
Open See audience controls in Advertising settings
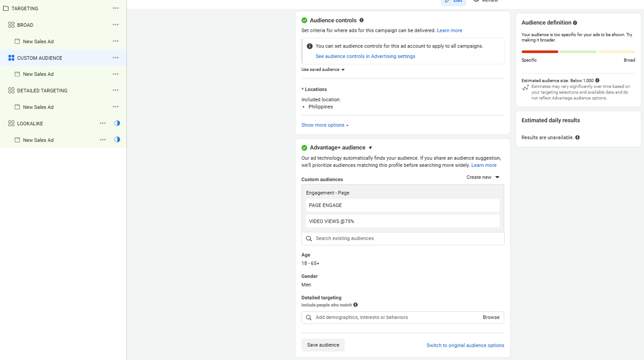tap(365, 56)
